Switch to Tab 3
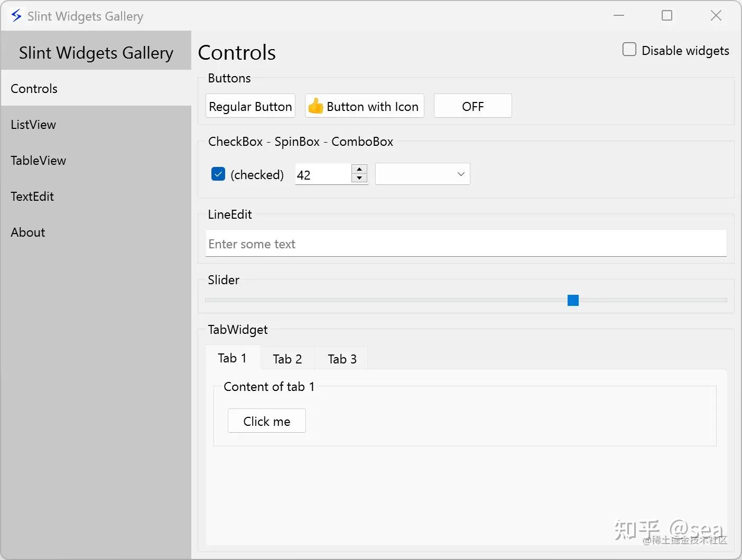 [342, 359]
